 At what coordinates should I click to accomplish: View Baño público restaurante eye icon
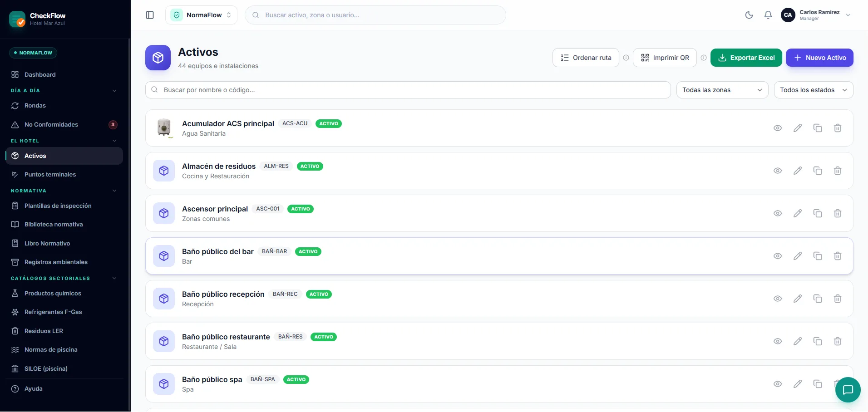(778, 341)
